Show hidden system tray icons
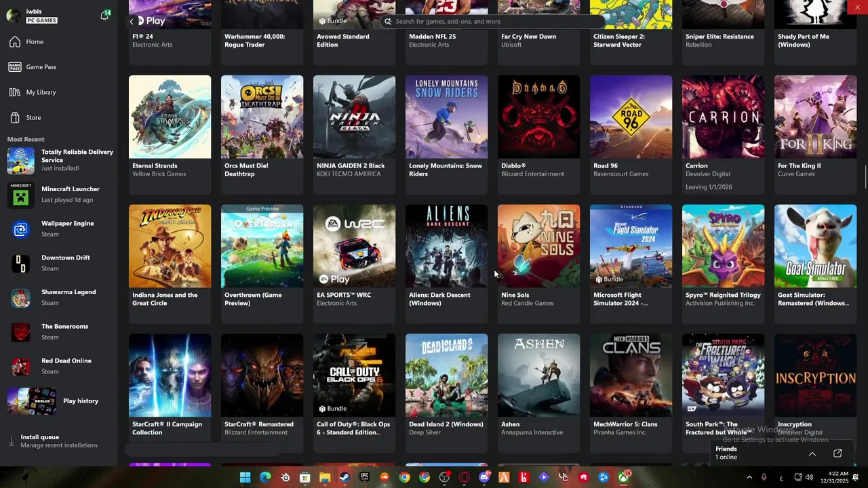 tap(749, 477)
